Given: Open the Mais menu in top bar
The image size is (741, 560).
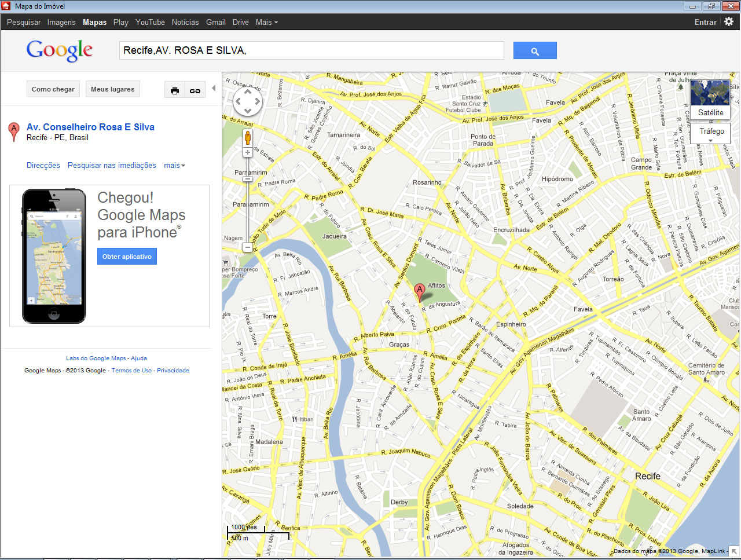Looking at the screenshot, I should tap(267, 22).
